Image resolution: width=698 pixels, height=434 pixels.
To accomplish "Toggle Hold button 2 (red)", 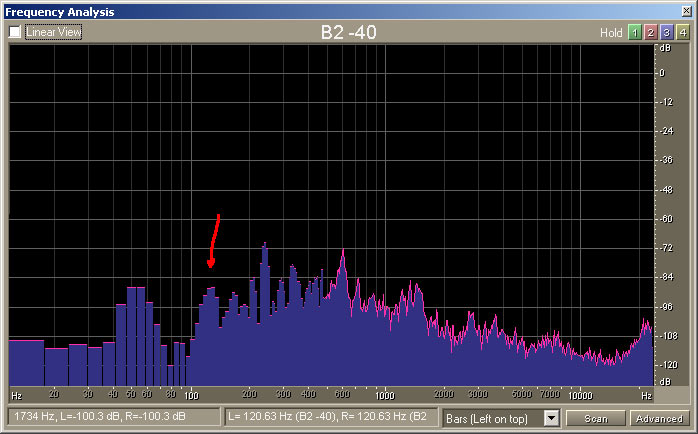I will (651, 32).
